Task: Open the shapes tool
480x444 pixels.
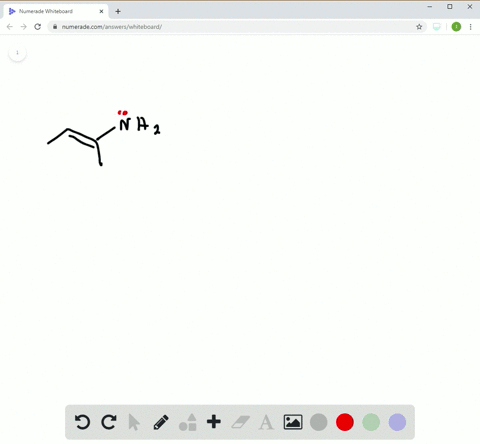Action: [x=188, y=422]
